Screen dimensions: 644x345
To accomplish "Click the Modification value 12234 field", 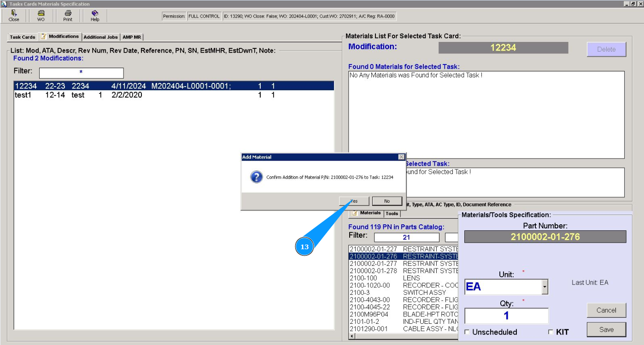I will pos(503,47).
